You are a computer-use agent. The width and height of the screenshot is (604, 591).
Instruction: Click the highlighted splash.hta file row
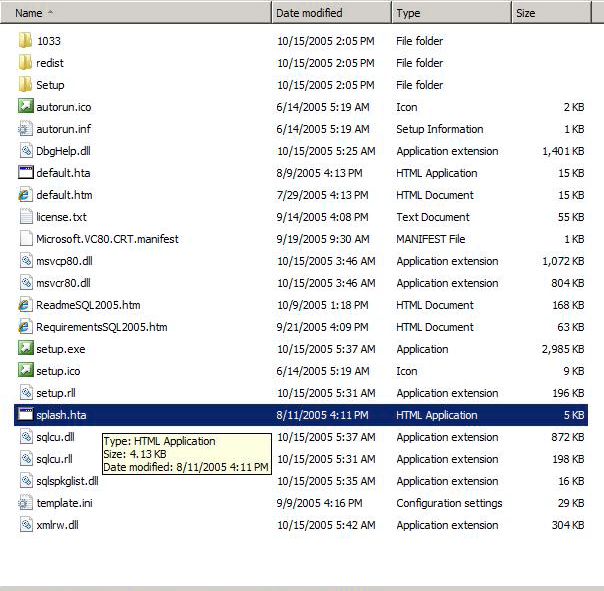click(x=300, y=415)
